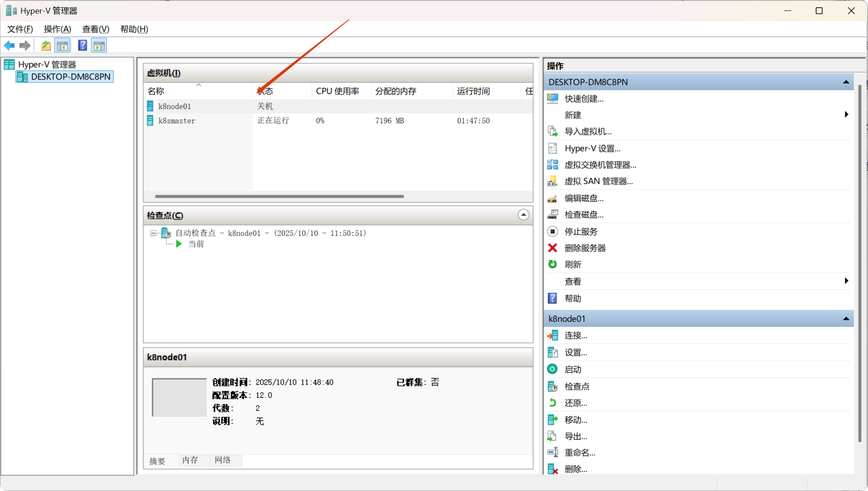The height and width of the screenshot is (491, 868).
Task: Click the Revert icon
Action: click(x=553, y=403)
